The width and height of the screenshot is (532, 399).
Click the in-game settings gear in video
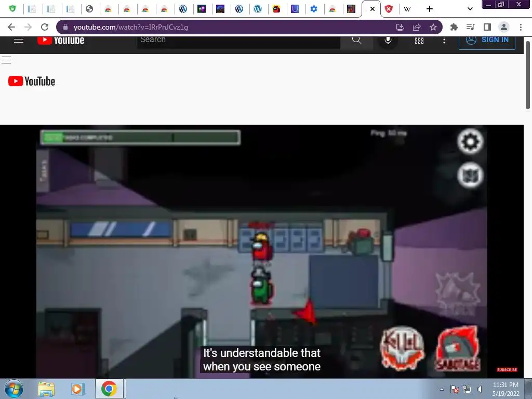pyautogui.click(x=470, y=141)
